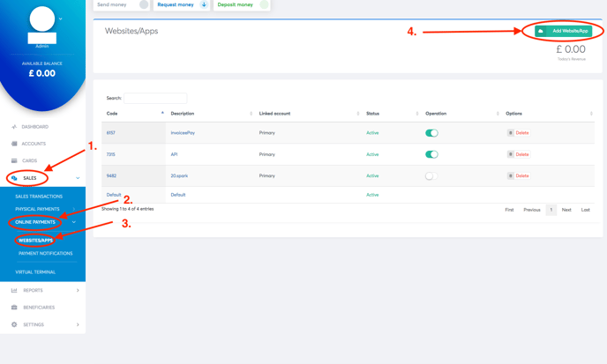Expand the Reports menu arrow
Screen dimensions: 607x364
[78, 291]
